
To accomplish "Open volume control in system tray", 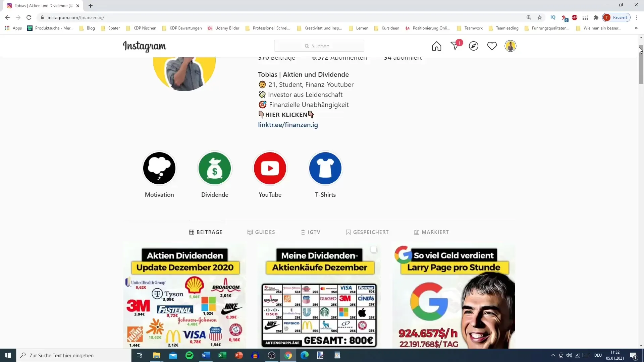I will (x=569, y=355).
